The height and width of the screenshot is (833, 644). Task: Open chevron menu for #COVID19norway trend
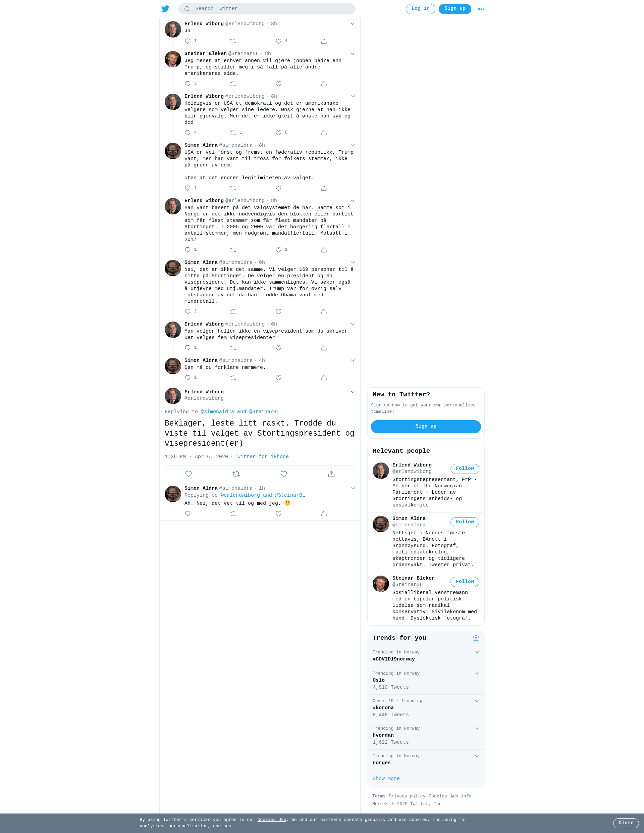pos(477,652)
